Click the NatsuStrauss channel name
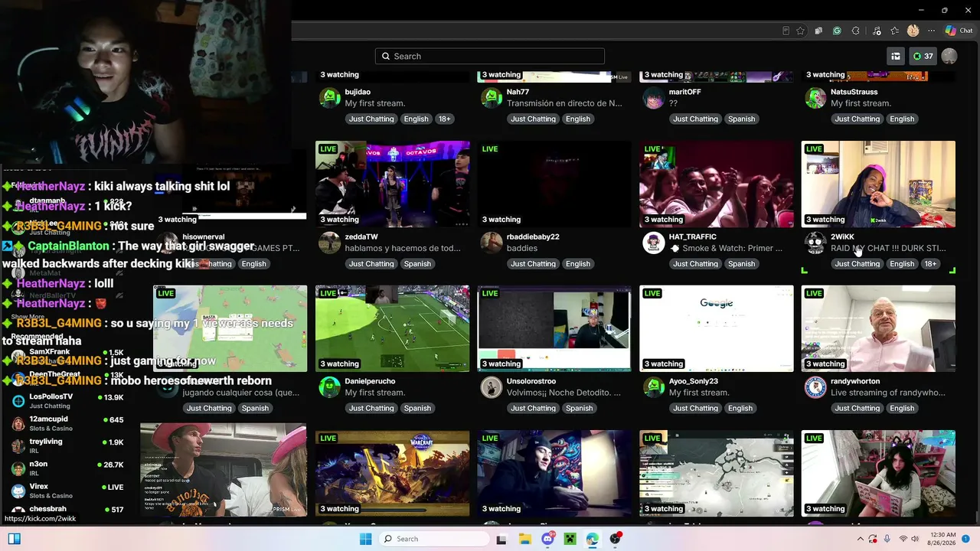The height and width of the screenshot is (551, 980). point(854,92)
